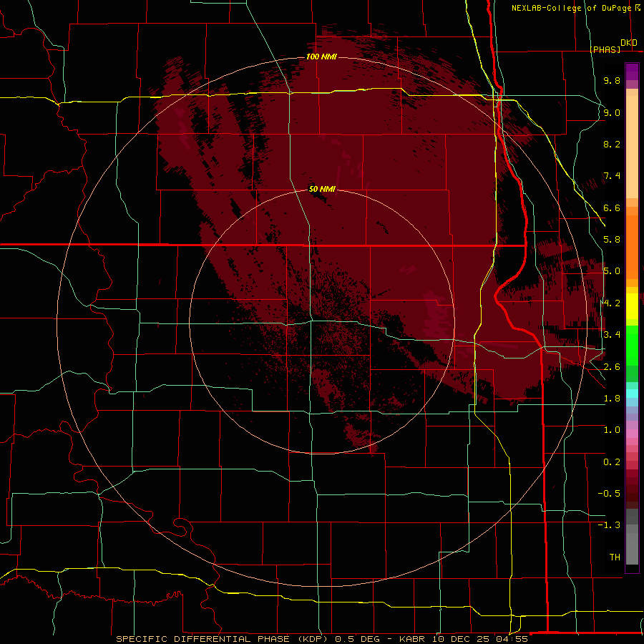This screenshot has height=644, width=644.
Task: Click the 1.8 legend value
Action: tap(612, 399)
